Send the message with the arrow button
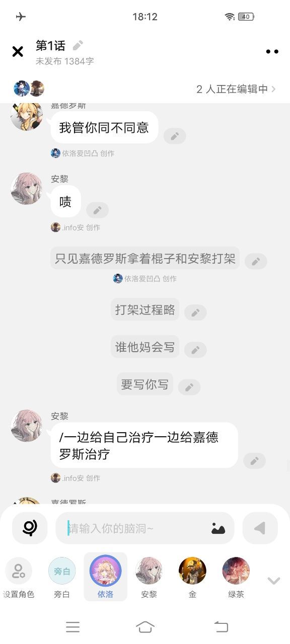Screen dimensions: 290x644 point(260,528)
